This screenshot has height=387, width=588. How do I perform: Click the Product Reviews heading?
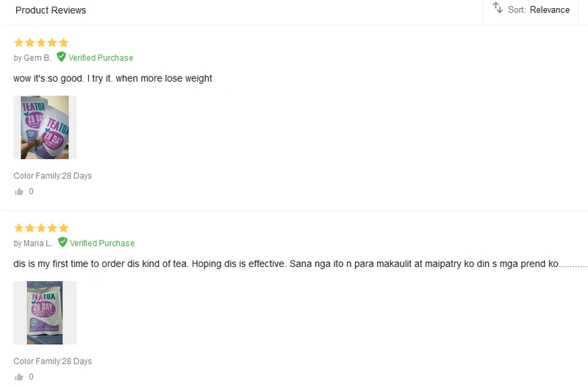[51, 10]
